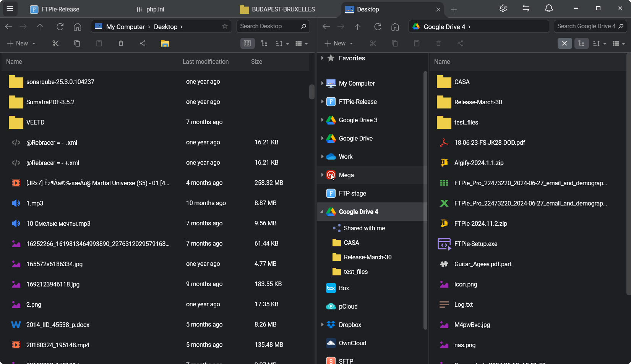Share selected item in left pane
The image size is (631, 364).
(x=143, y=44)
